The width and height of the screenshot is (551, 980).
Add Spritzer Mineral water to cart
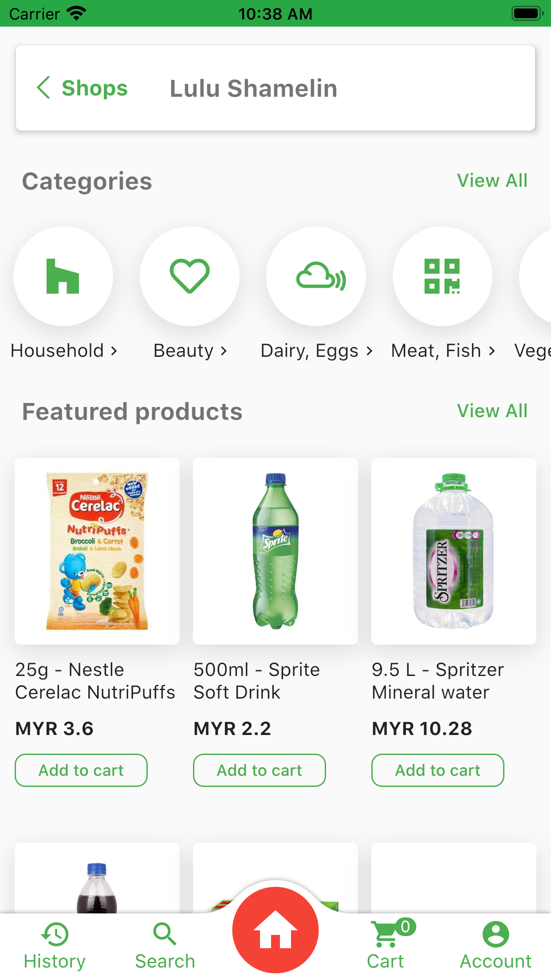(437, 770)
